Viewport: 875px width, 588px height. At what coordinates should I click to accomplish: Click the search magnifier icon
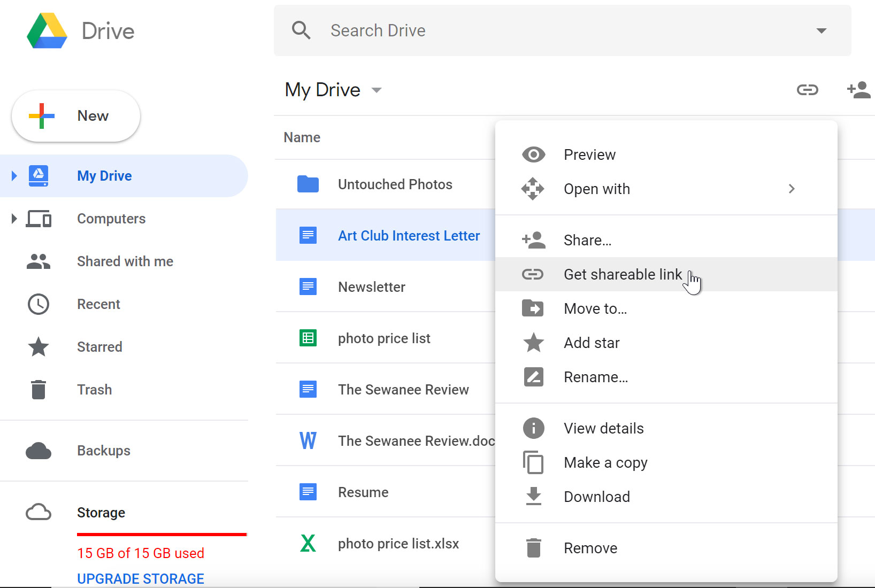pyautogui.click(x=301, y=30)
